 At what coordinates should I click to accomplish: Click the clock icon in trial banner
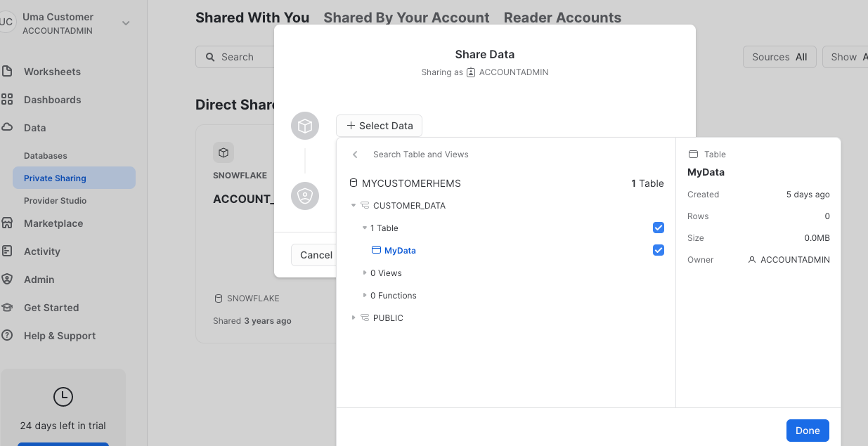coord(63,397)
